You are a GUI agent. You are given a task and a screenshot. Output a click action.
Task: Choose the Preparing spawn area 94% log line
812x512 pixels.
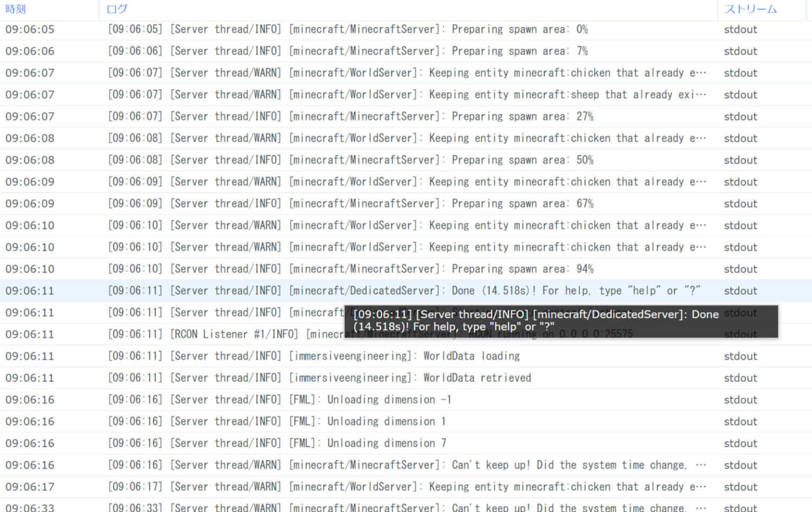point(350,269)
